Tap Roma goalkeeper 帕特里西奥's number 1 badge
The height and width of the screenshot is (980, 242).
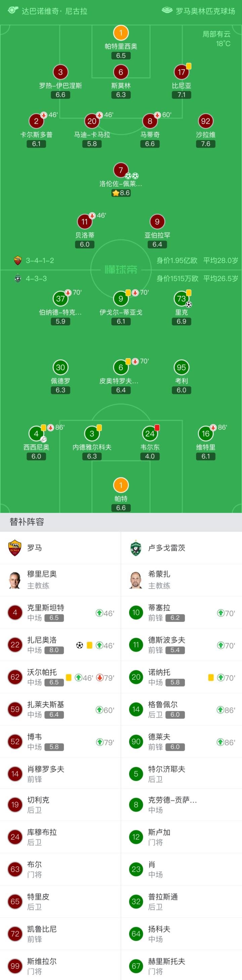pyautogui.click(x=121, y=33)
